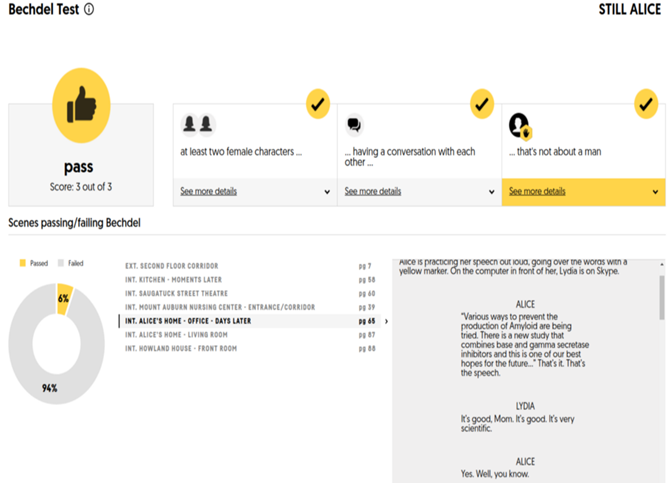The height and width of the screenshot is (483, 670).
Task: Click the info icon beside Bechdel Test
Action: [89, 9]
